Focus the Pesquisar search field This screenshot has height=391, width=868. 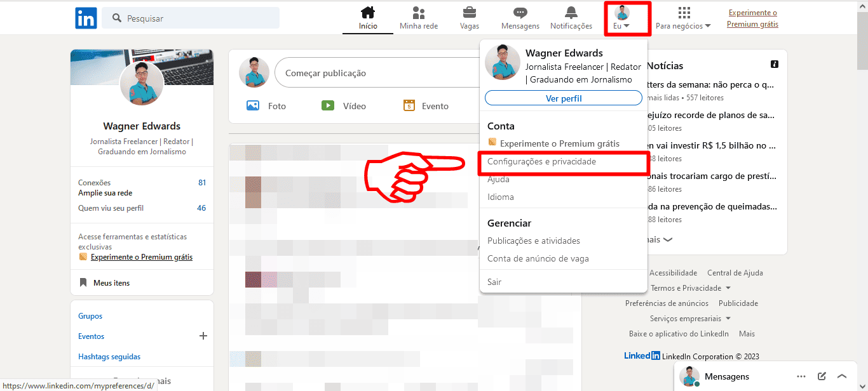191,18
